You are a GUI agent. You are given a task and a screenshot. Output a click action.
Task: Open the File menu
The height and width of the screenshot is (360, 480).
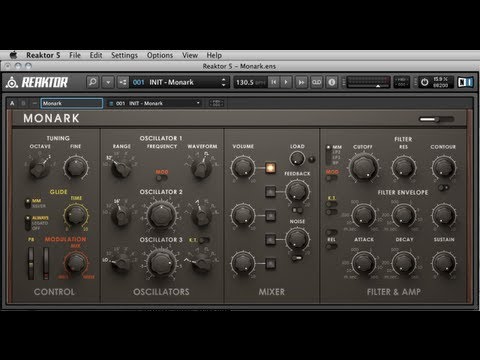click(75, 55)
